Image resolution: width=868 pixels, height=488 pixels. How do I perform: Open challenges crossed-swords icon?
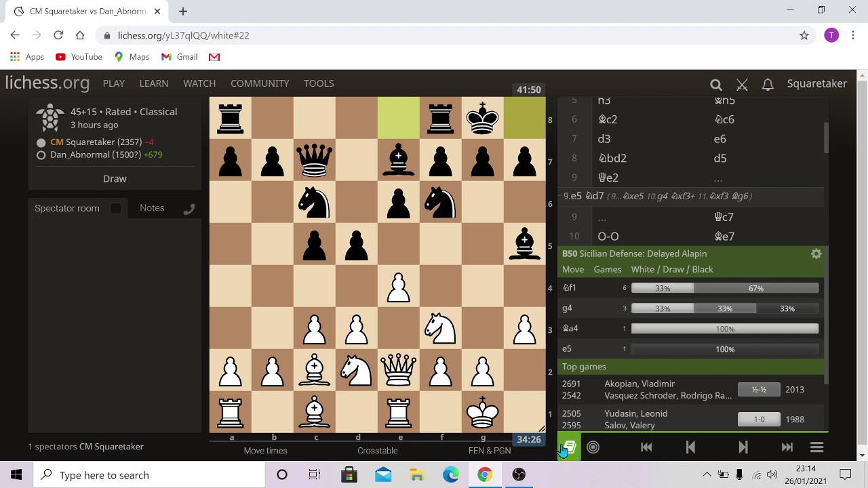coord(742,84)
